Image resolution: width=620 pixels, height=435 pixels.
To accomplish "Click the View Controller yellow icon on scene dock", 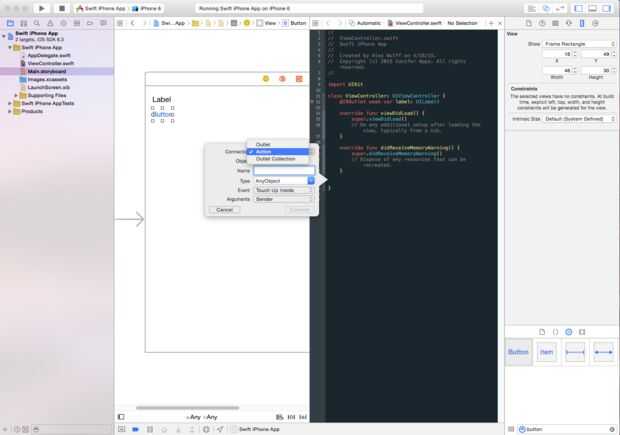I will 266,79.
